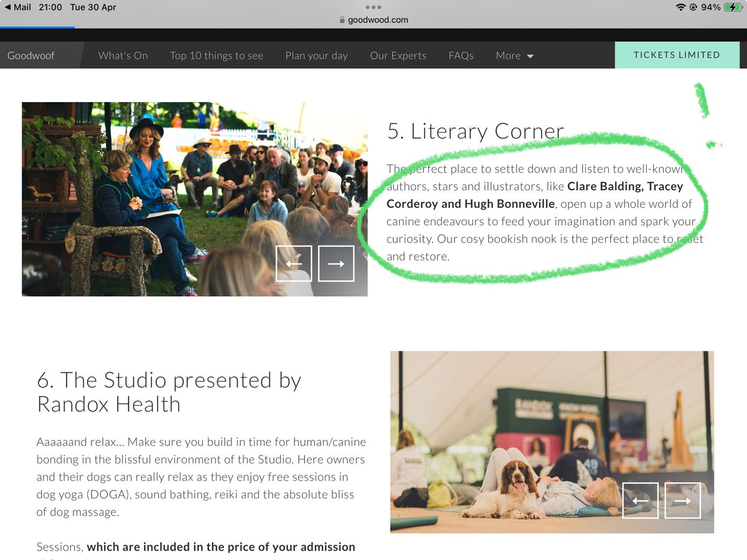The width and height of the screenshot is (747, 560).
Task: Tap the battery indicator icon
Action: tap(733, 7)
